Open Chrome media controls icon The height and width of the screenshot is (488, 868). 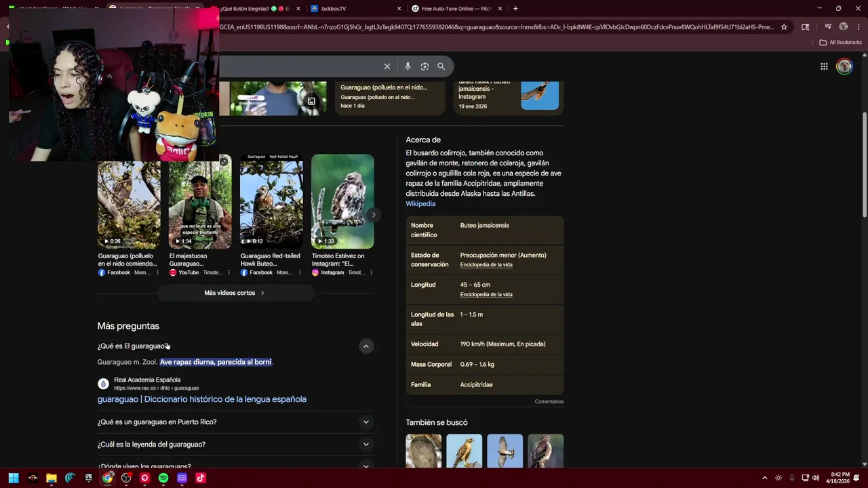click(828, 27)
